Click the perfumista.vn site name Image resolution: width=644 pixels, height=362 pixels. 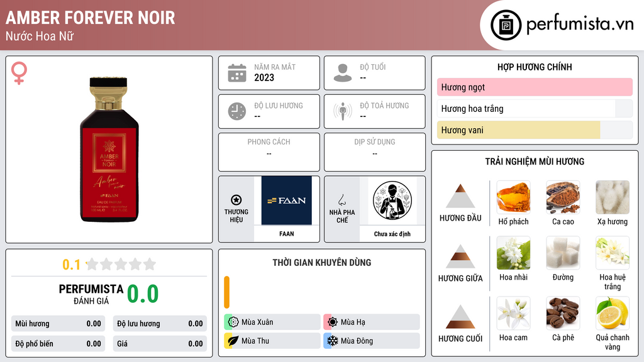click(580, 24)
